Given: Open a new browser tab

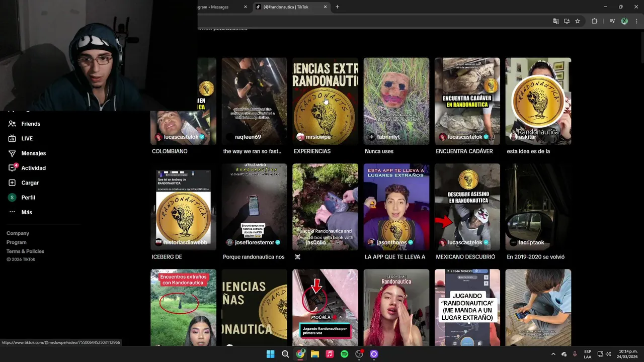Looking at the screenshot, I should (337, 7).
